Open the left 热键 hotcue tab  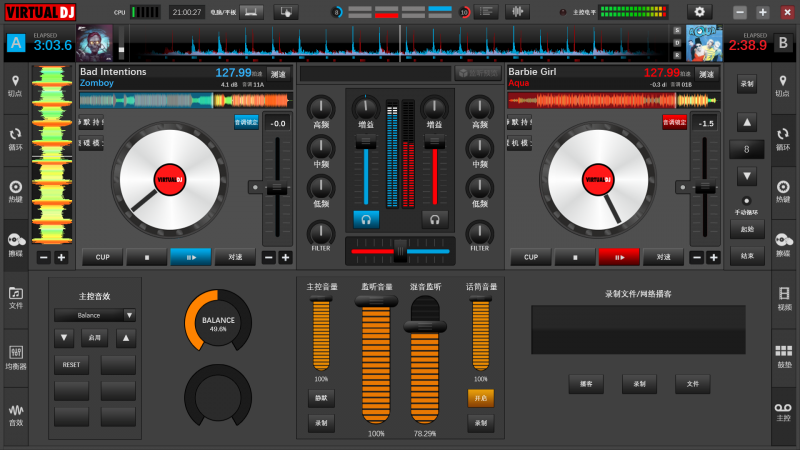pyautogui.click(x=15, y=191)
